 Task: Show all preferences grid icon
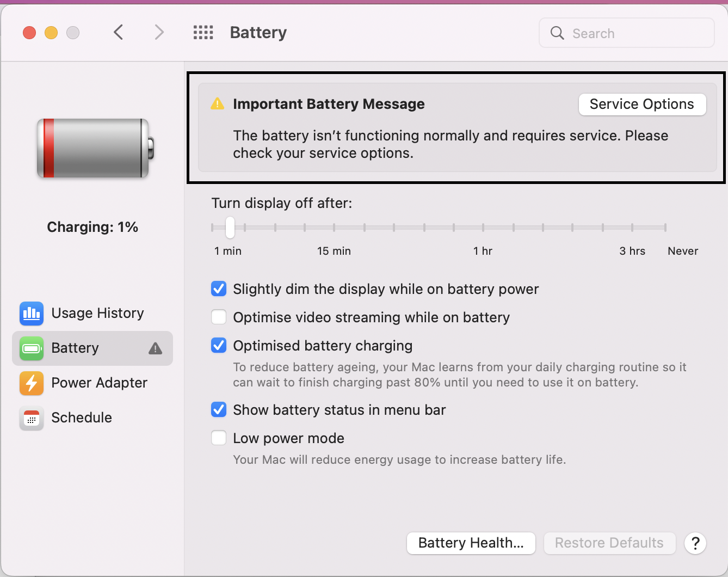[203, 33]
